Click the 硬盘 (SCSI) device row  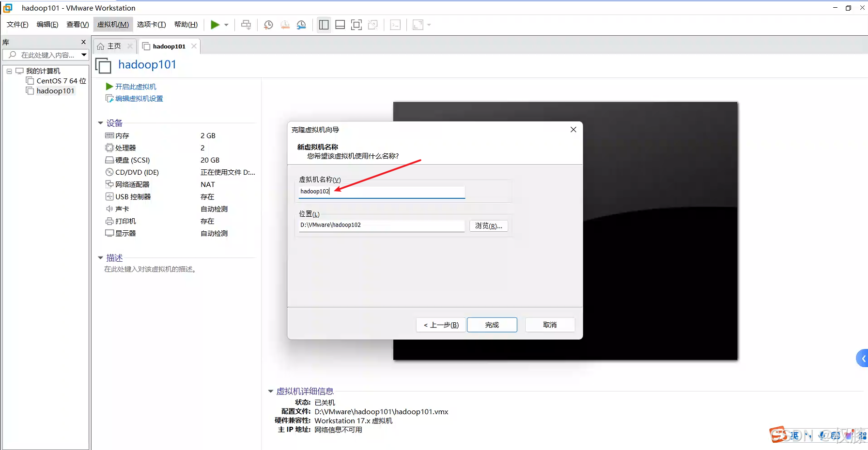179,160
